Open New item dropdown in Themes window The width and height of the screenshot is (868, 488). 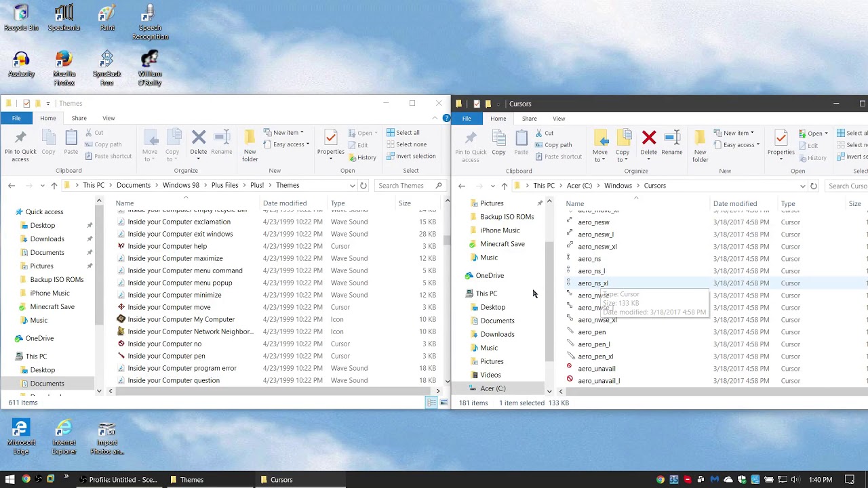point(283,132)
